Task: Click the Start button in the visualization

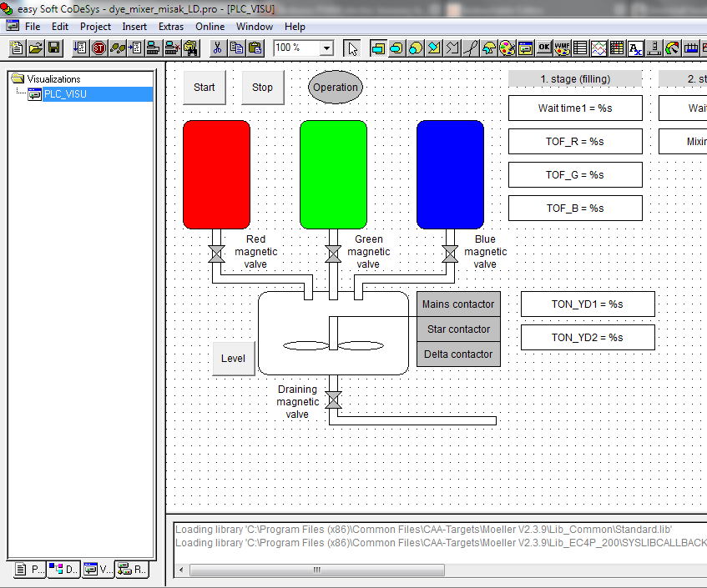Action: click(204, 87)
